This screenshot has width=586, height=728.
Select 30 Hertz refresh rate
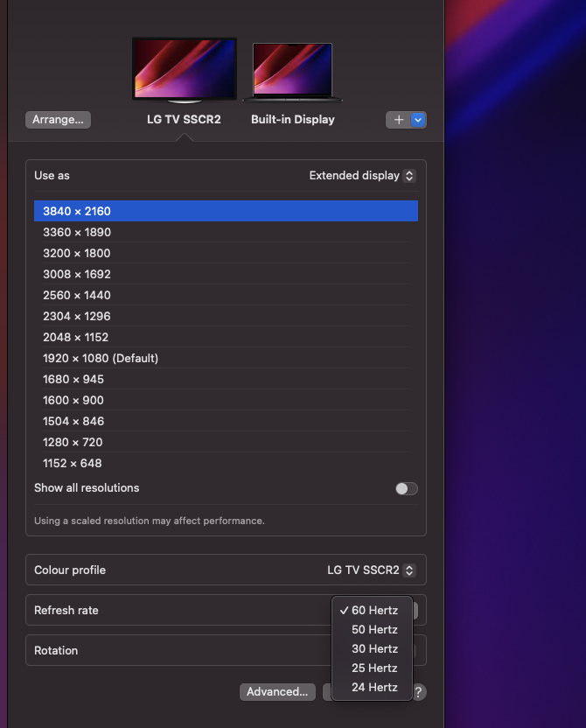tap(374, 648)
